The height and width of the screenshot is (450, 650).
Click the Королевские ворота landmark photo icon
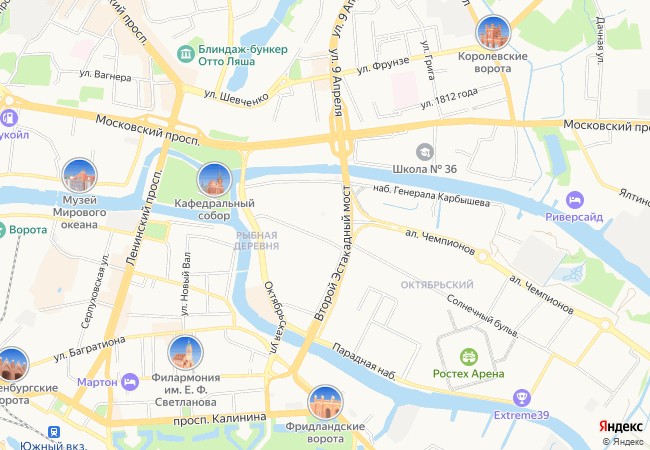(x=493, y=32)
